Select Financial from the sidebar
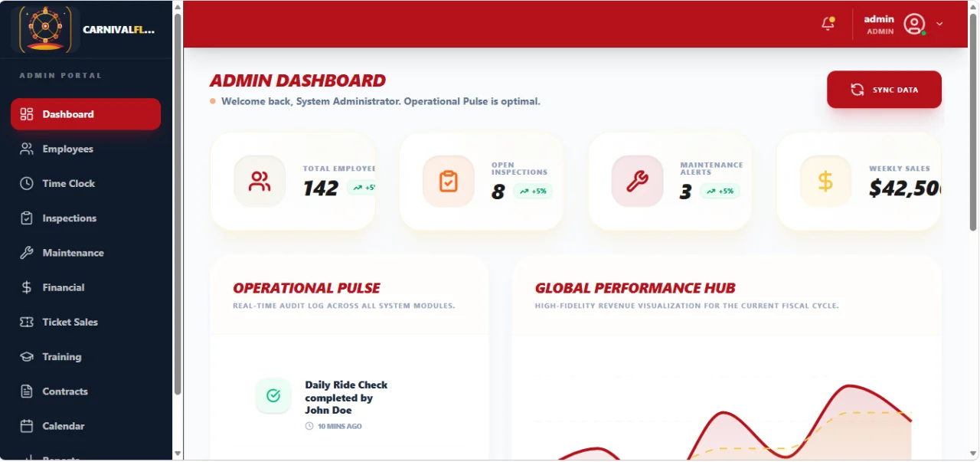 86,287
